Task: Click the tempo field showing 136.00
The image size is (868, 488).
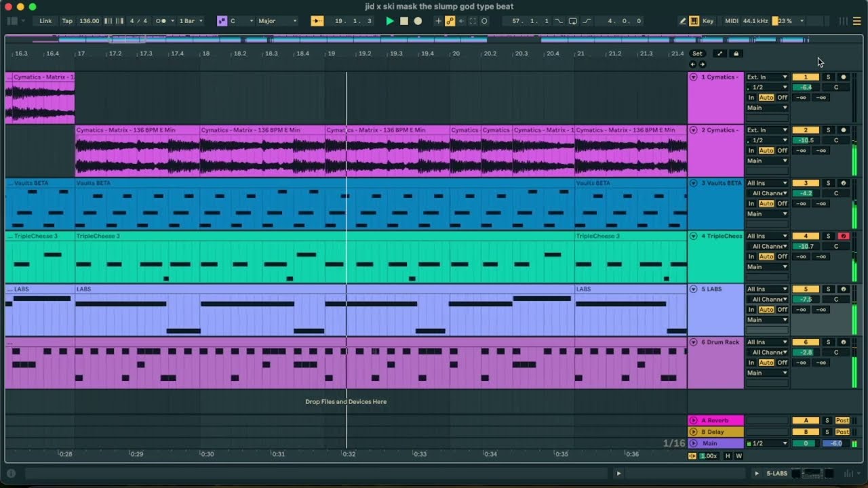Action: tap(89, 21)
